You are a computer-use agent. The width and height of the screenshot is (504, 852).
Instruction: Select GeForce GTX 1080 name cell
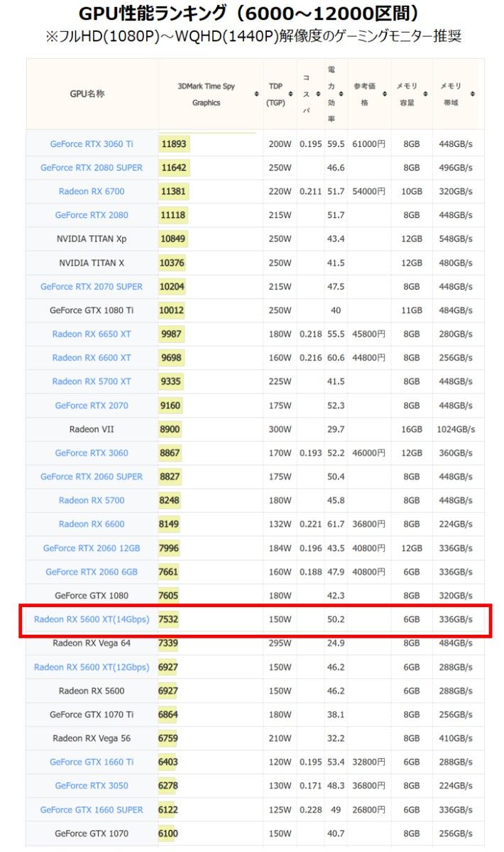point(92,596)
